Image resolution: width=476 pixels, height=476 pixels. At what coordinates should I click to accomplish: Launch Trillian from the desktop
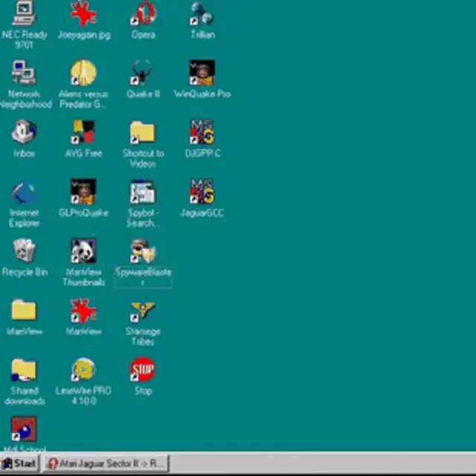[202, 14]
